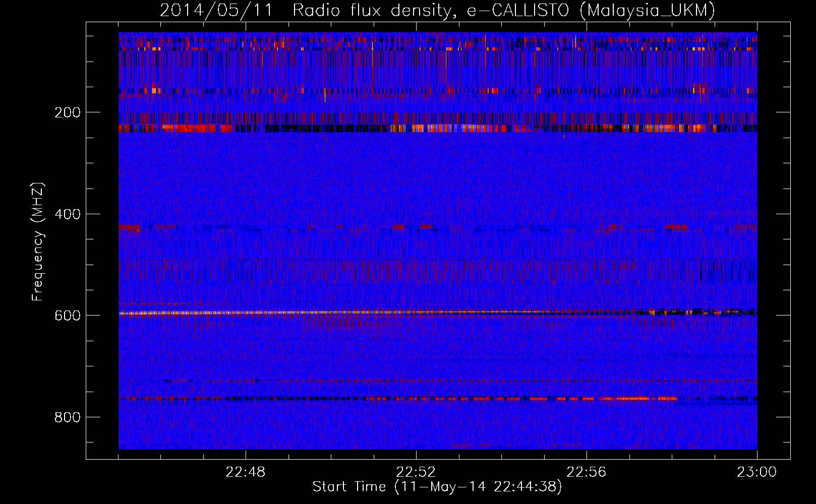Click the 'Frequency (MHZ)' axis label

(38, 242)
